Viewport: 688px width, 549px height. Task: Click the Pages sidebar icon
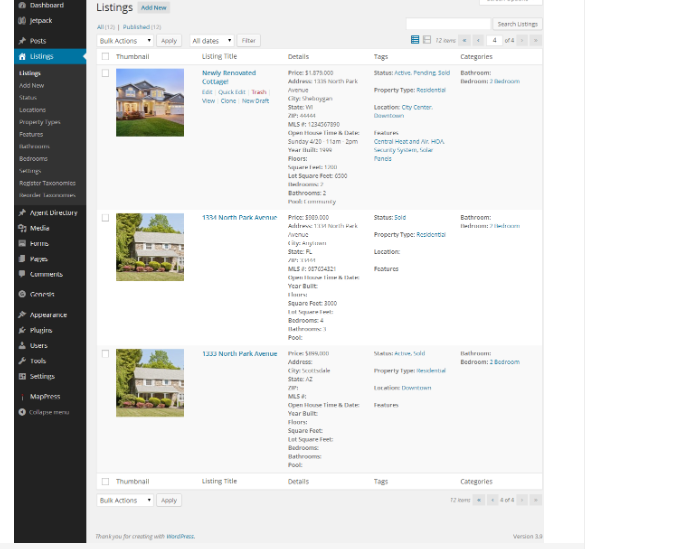pos(22,259)
